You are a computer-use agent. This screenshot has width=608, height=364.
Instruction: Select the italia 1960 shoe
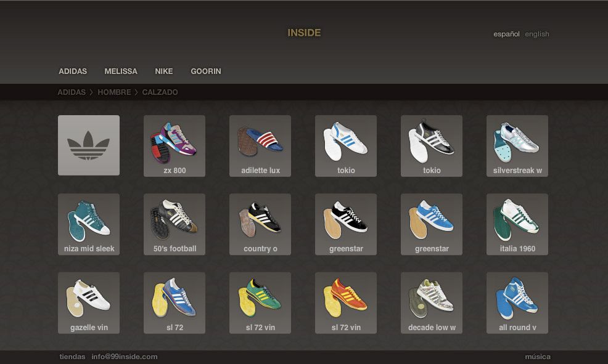[517, 224]
